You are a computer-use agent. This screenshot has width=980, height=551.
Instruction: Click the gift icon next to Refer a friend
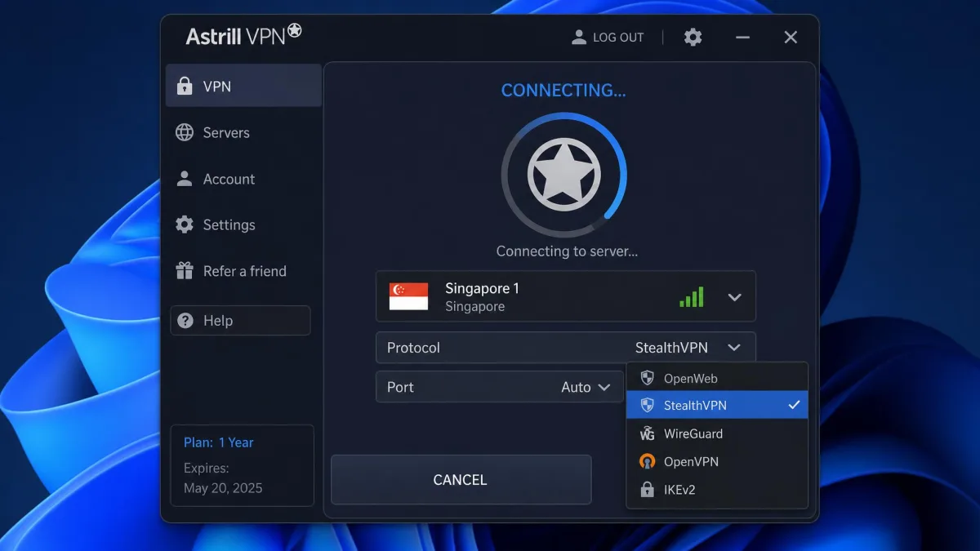pos(185,271)
